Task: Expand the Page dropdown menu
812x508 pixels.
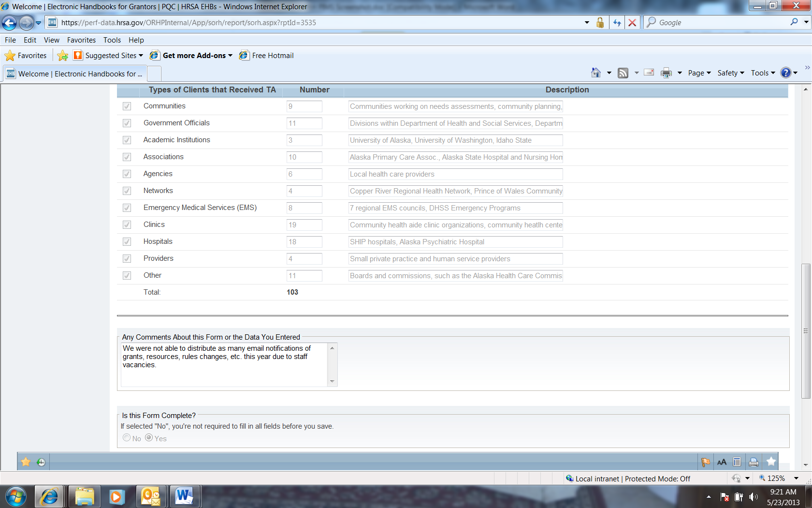Action: tap(699, 73)
